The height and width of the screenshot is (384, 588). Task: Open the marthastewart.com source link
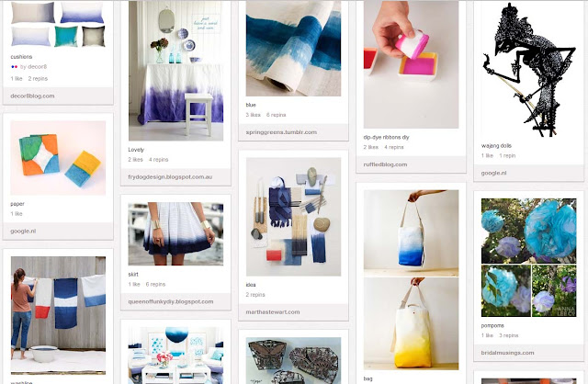[273, 312]
